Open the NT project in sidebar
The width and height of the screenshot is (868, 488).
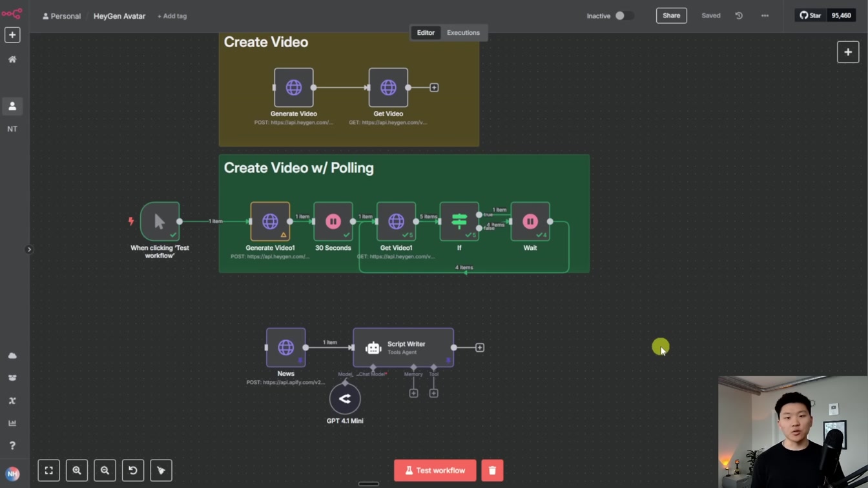12,129
